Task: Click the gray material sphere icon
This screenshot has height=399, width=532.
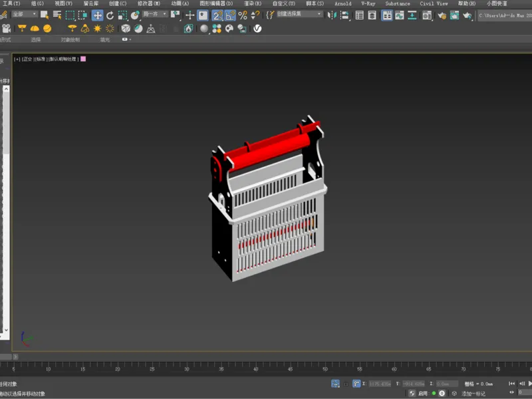Action: (203, 29)
